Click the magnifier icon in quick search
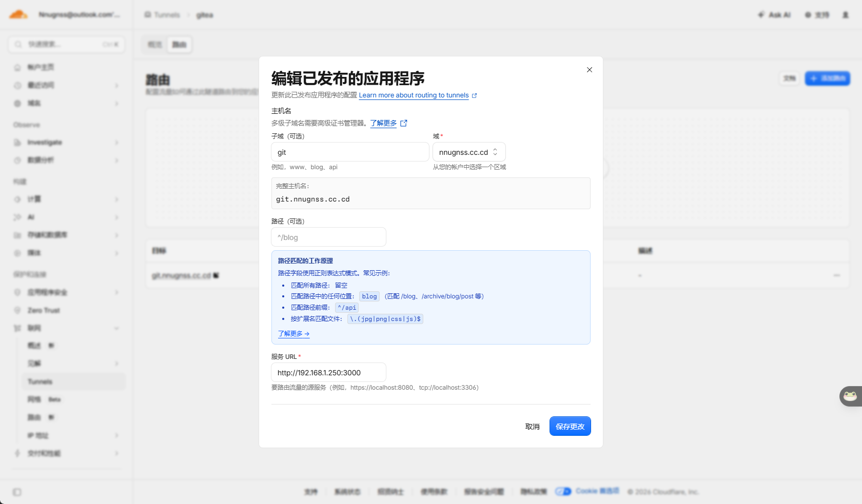862x504 pixels. 18,45
